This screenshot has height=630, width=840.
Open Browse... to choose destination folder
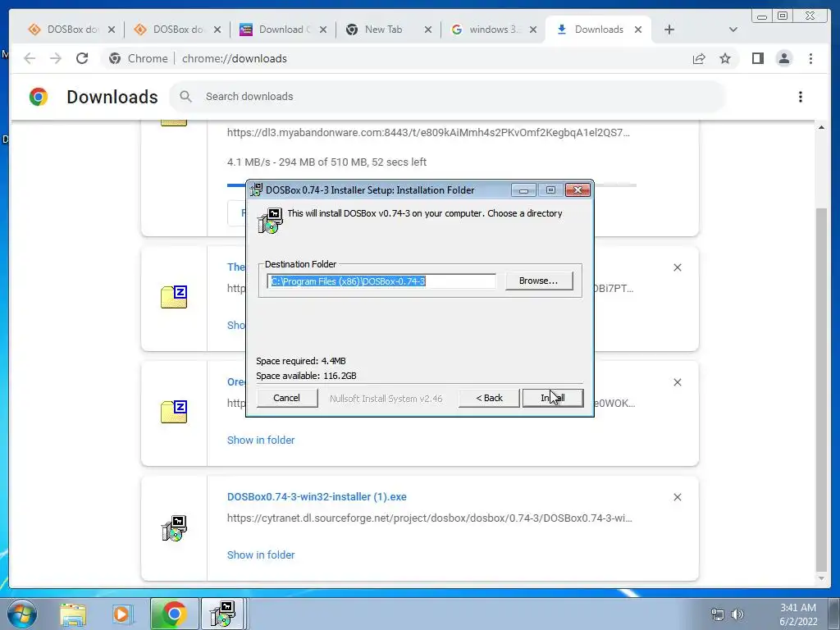538,281
